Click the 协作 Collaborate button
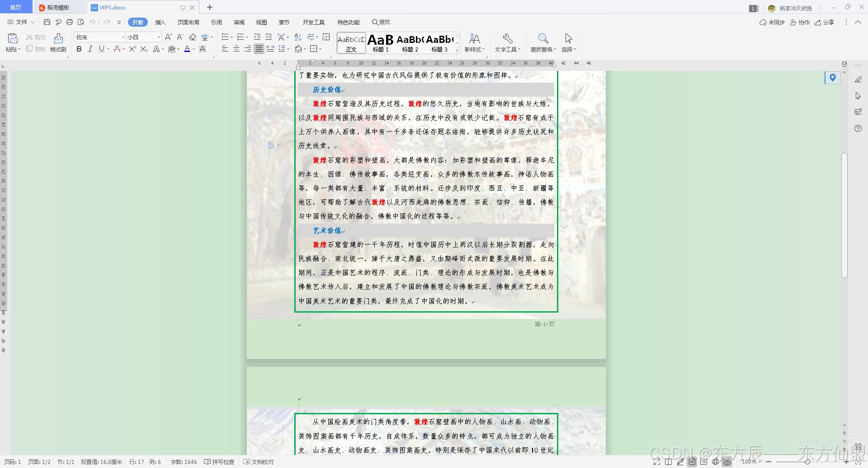 pyautogui.click(x=800, y=22)
